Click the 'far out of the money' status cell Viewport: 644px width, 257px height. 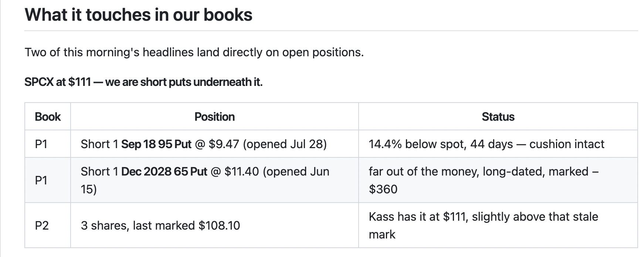pyautogui.click(x=498, y=180)
